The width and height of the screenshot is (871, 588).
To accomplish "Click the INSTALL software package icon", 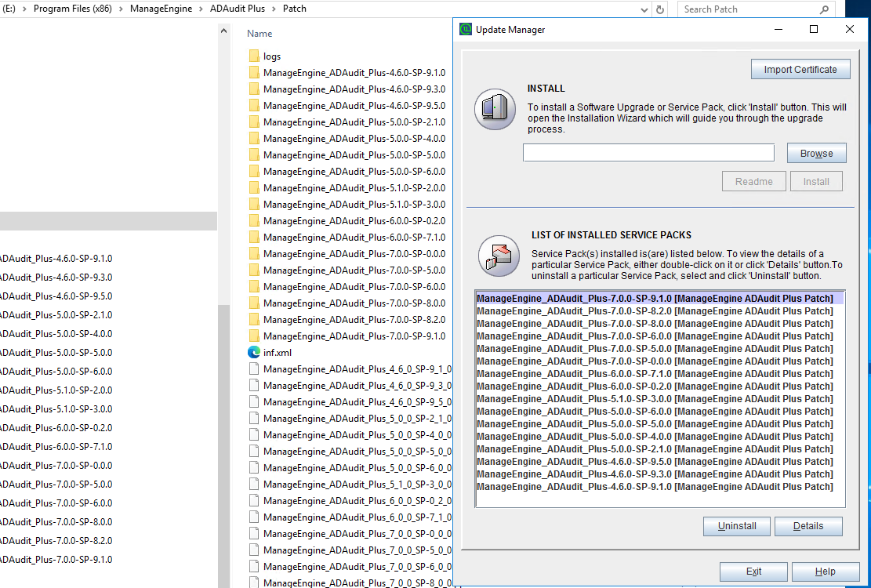I will pyautogui.click(x=495, y=109).
